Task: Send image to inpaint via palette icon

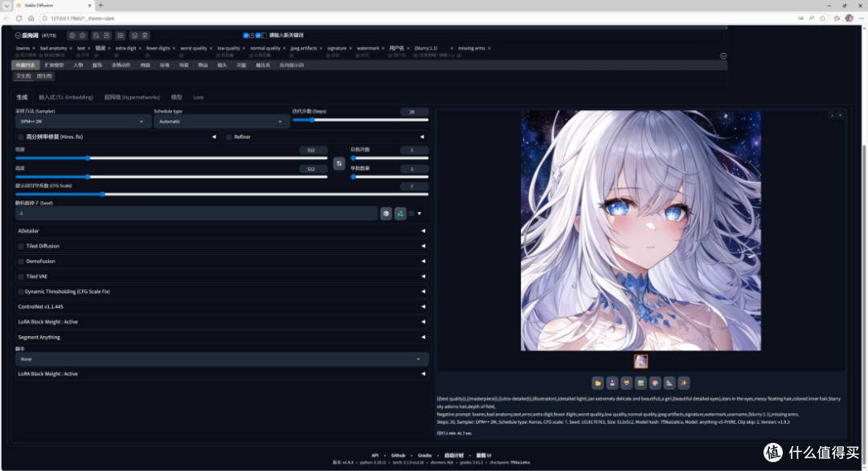Action: pyautogui.click(x=656, y=383)
